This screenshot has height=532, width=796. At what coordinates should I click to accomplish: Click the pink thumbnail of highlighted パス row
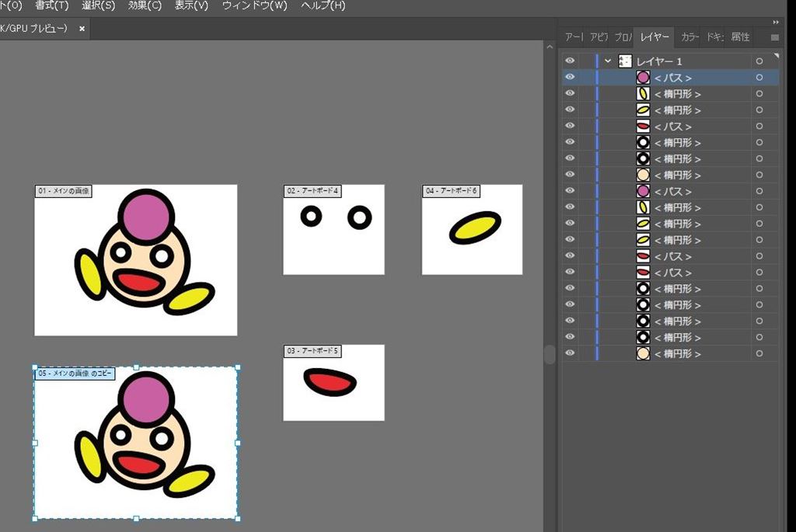click(643, 78)
